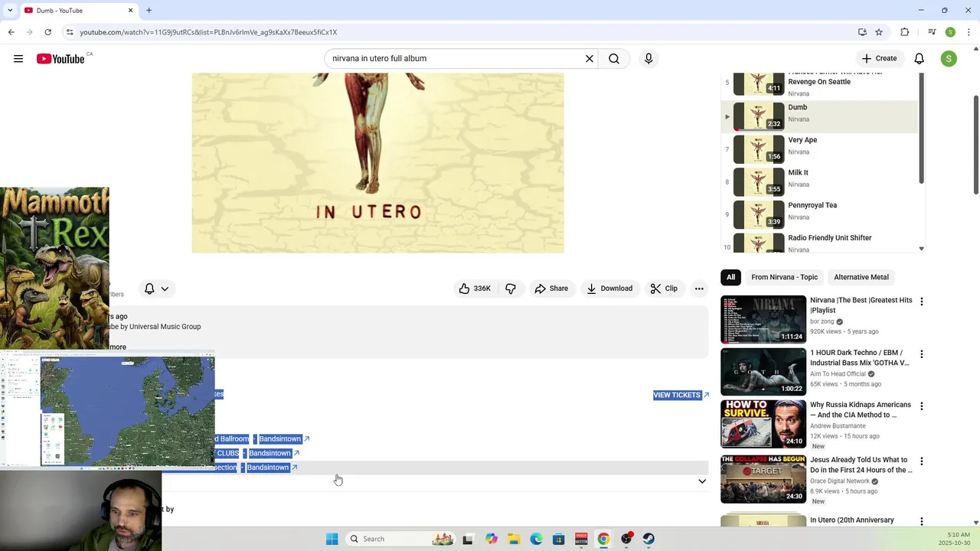
Task: Open Why Russia Kidnaps Americans thumbnail
Action: (763, 424)
